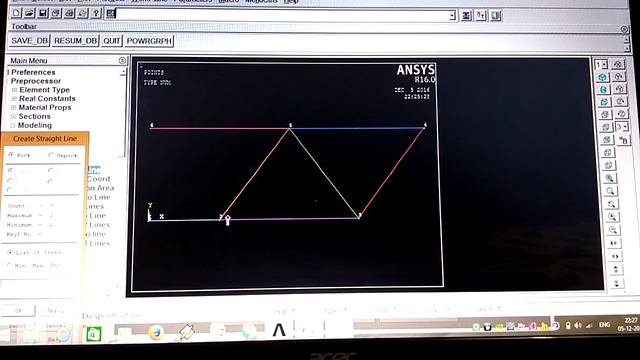
Task: Expand Element Type in Main Menu
Action: [14, 90]
